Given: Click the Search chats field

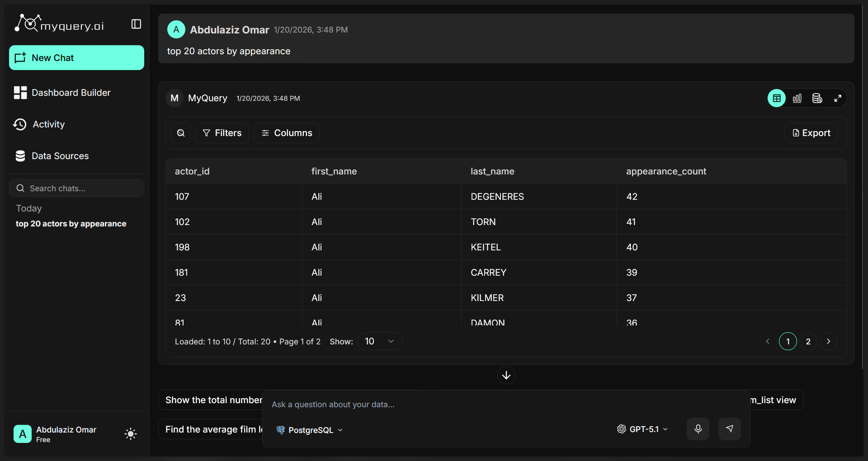Looking at the screenshot, I should click(x=76, y=188).
